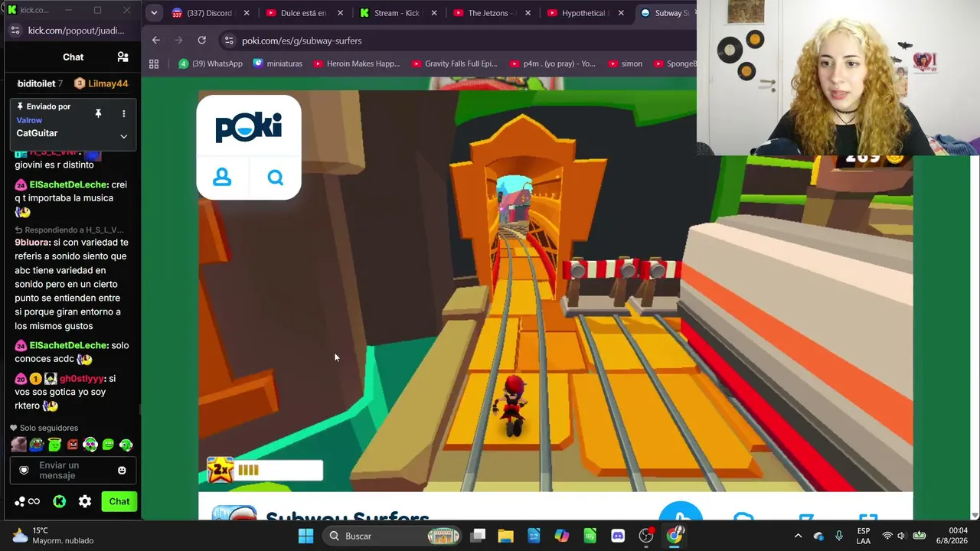Close The Jetzons tab
Image resolution: width=980 pixels, height=551 pixels.
point(528,13)
